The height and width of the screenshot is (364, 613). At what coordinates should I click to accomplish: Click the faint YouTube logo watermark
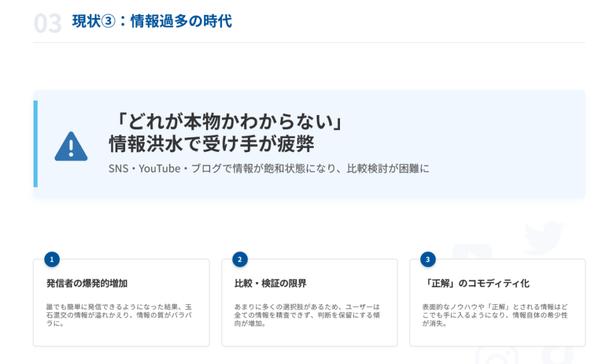click(x=472, y=251)
